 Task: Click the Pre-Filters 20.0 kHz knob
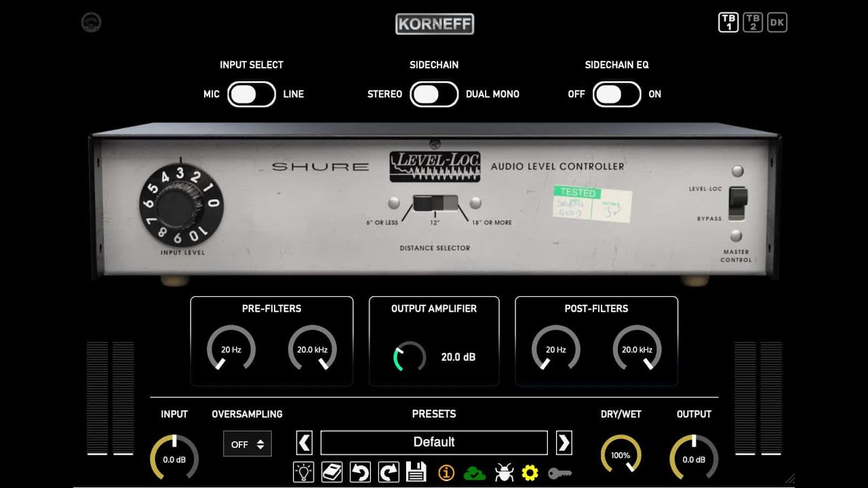pos(313,349)
